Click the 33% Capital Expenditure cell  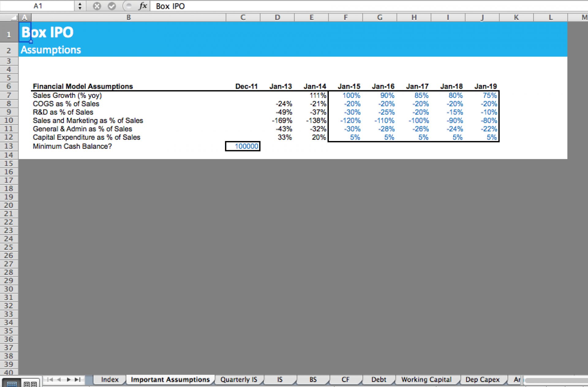(285, 137)
